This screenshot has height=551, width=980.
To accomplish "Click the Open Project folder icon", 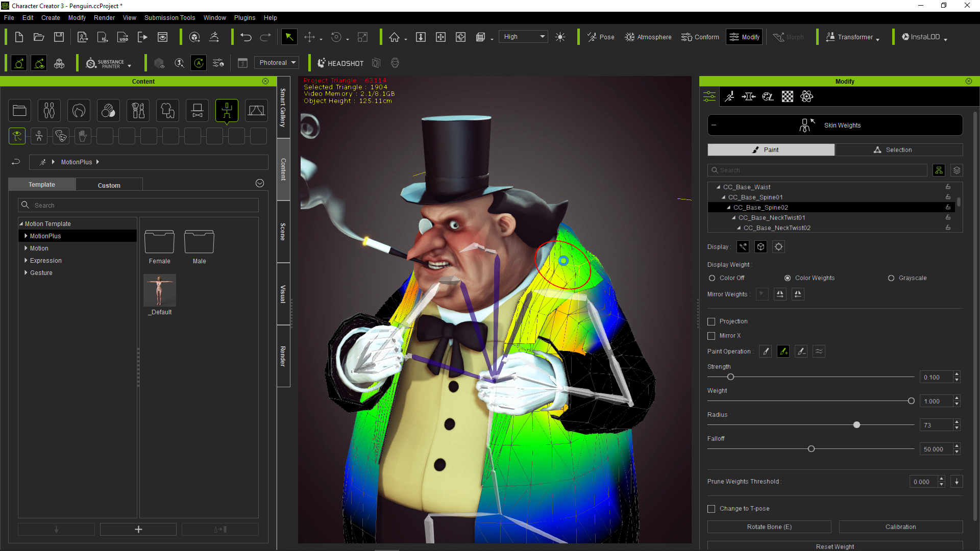I will pos(39,37).
